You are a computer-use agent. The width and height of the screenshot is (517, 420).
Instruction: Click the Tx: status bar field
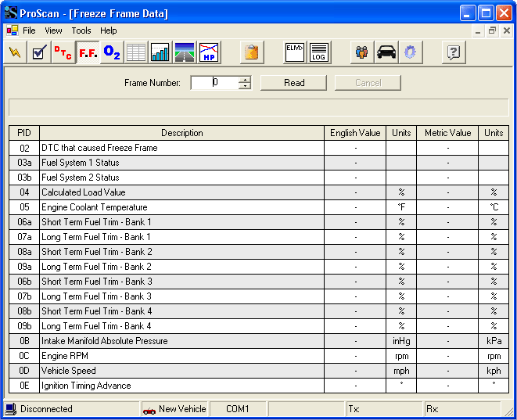(x=384, y=409)
